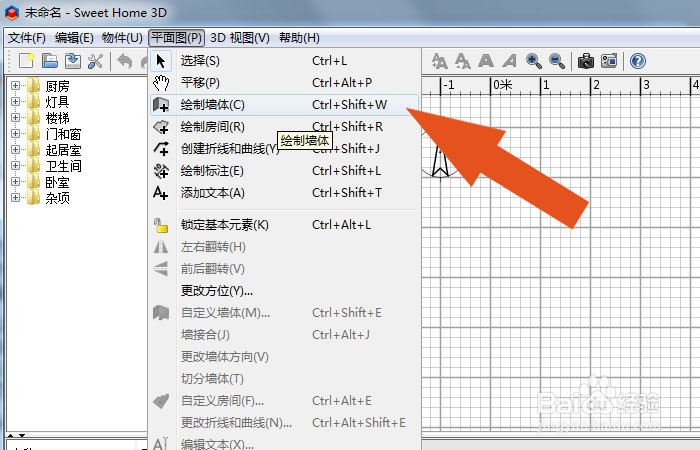The width and height of the screenshot is (700, 450).
Task: Choose 锁定基本元素(K) menu entry
Action: pos(284,225)
